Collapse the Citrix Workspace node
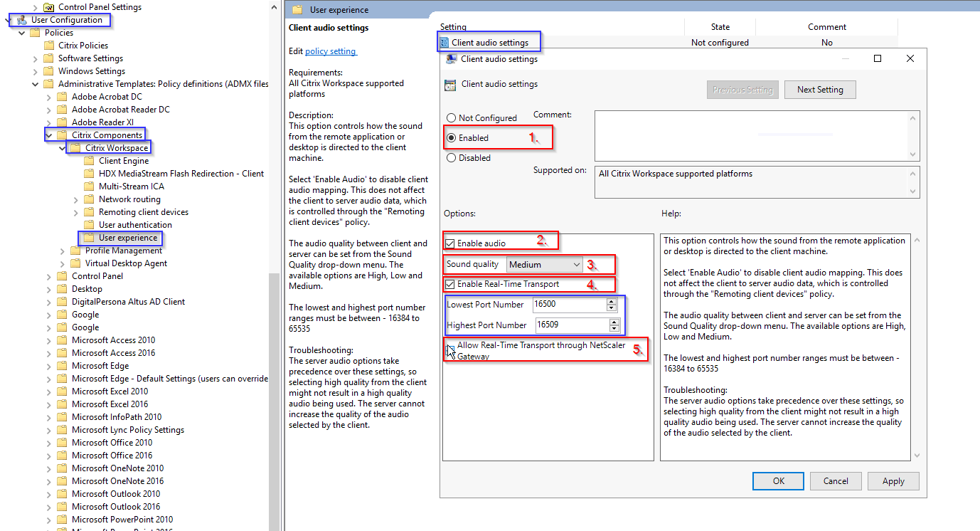Viewport: 980px width, 531px height. [x=63, y=148]
